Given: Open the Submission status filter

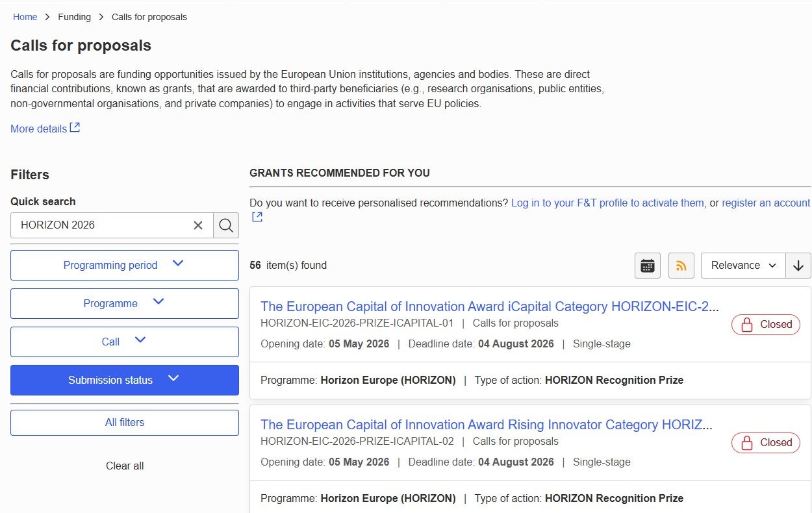Looking at the screenshot, I should (x=125, y=380).
